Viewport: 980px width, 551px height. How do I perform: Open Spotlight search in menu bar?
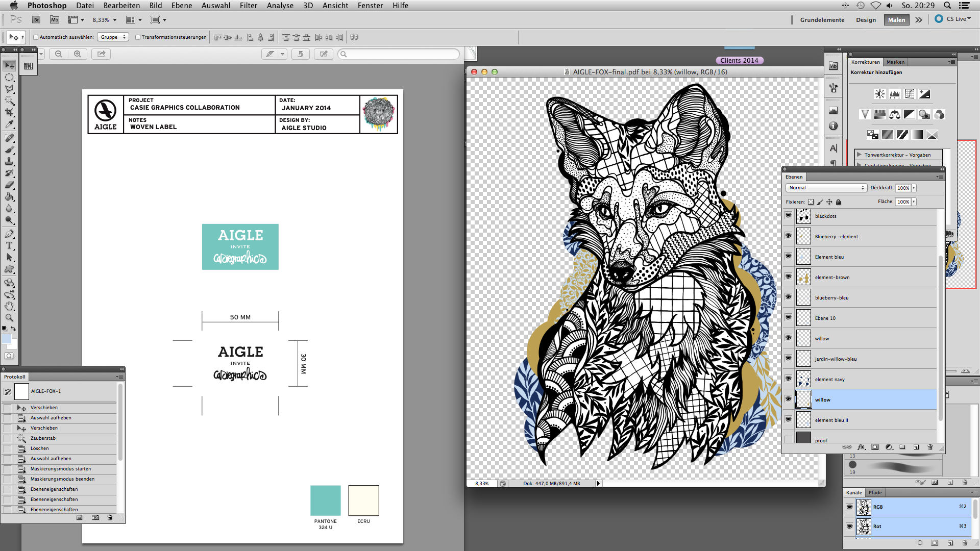click(x=947, y=6)
